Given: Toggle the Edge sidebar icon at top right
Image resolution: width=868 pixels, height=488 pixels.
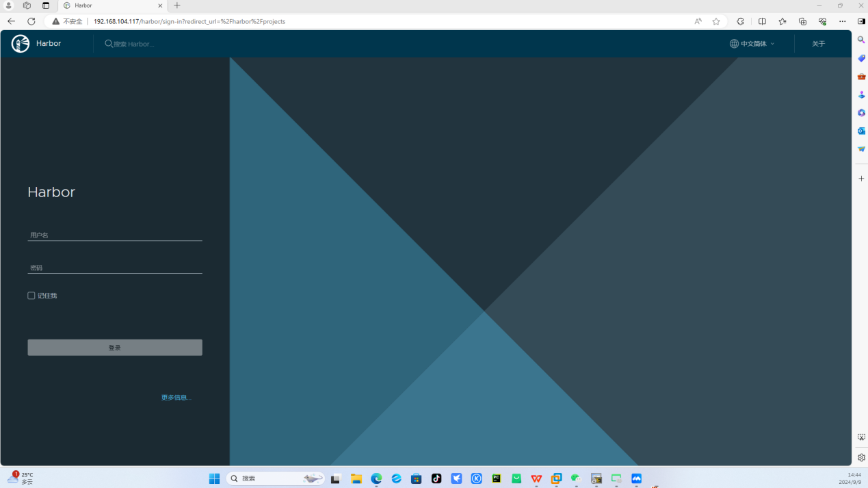Looking at the screenshot, I should click(x=861, y=21).
